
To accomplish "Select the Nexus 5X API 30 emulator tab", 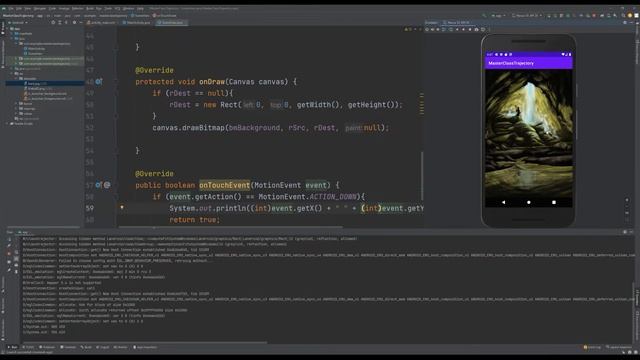I will point(457,23).
